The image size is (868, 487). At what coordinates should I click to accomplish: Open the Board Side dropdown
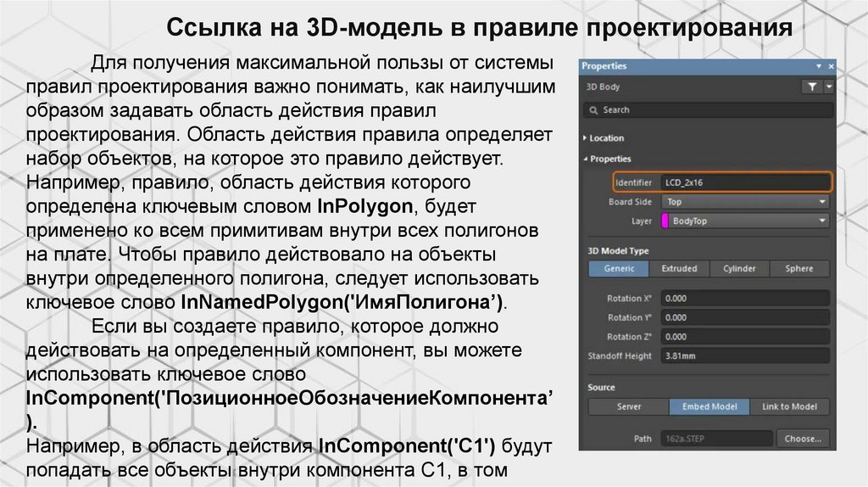point(744,202)
